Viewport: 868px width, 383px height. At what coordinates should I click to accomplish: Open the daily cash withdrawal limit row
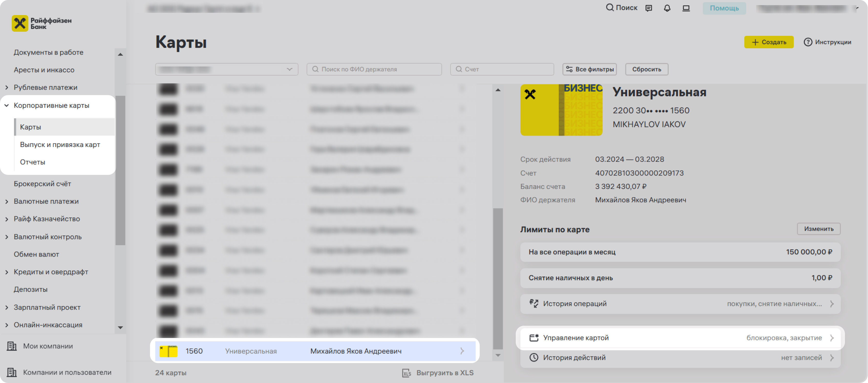tap(680, 278)
